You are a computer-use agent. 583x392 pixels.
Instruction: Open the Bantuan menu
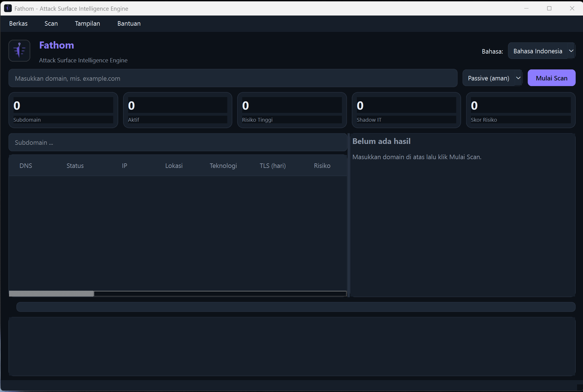click(129, 23)
